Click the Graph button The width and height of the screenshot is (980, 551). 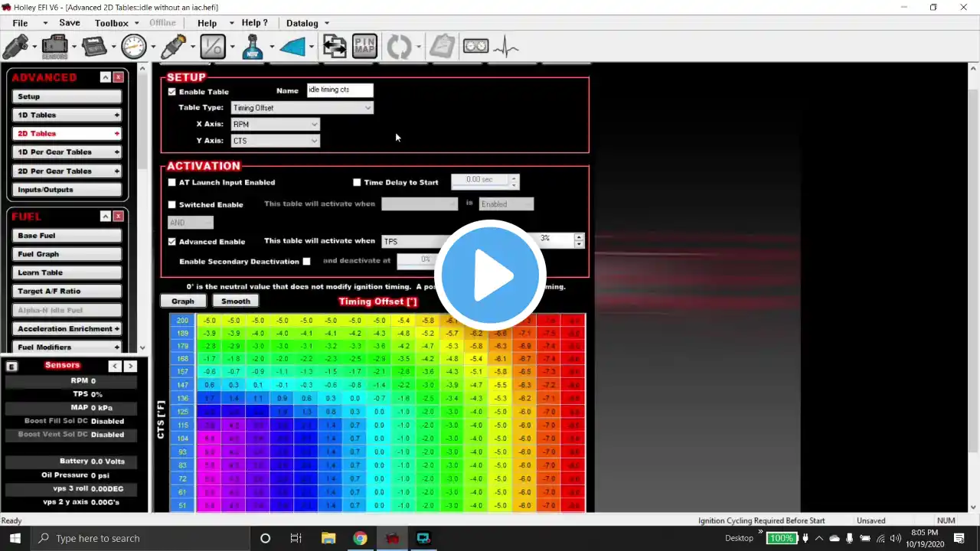183,301
